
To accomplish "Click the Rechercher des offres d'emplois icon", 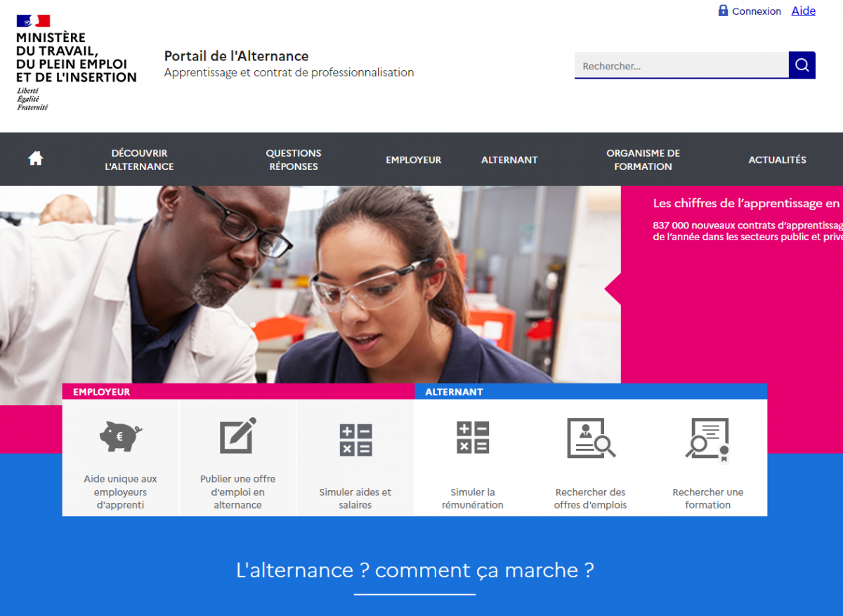I will click(591, 438).
